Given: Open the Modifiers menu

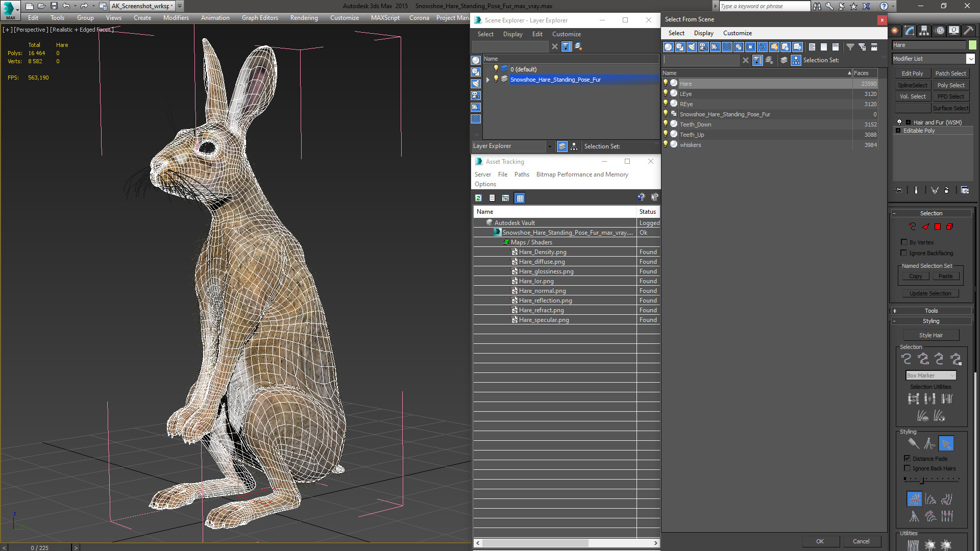Looking at the screenshot, I should 176,18.
